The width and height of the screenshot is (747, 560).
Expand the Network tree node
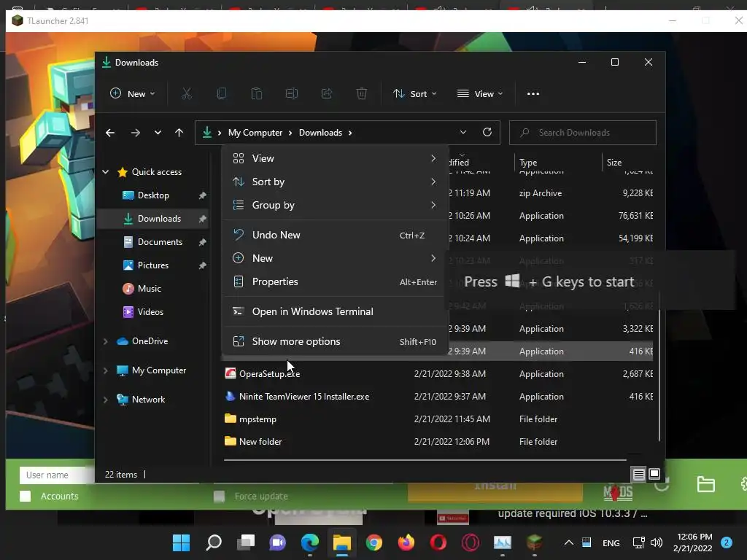(x=105, y=400)
